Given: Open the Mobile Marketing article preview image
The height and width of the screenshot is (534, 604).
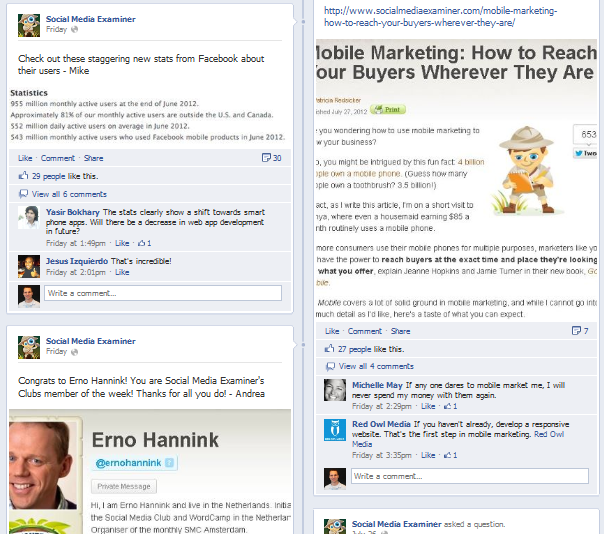Looking at the screenshot, I should [x=456, y=179].
